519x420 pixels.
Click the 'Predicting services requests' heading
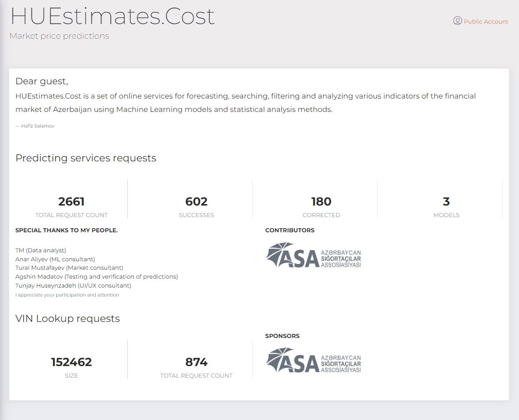(x=86, y=158)
